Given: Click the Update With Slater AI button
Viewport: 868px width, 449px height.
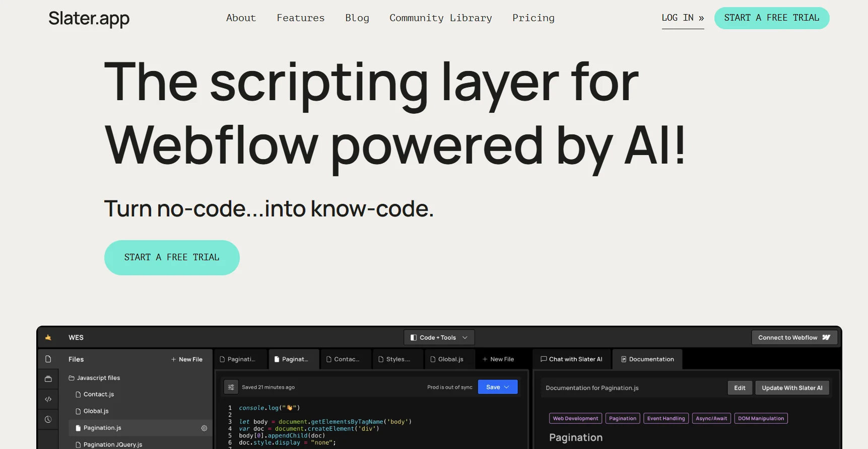Looking at the screenshot, I should coord(791,388).
